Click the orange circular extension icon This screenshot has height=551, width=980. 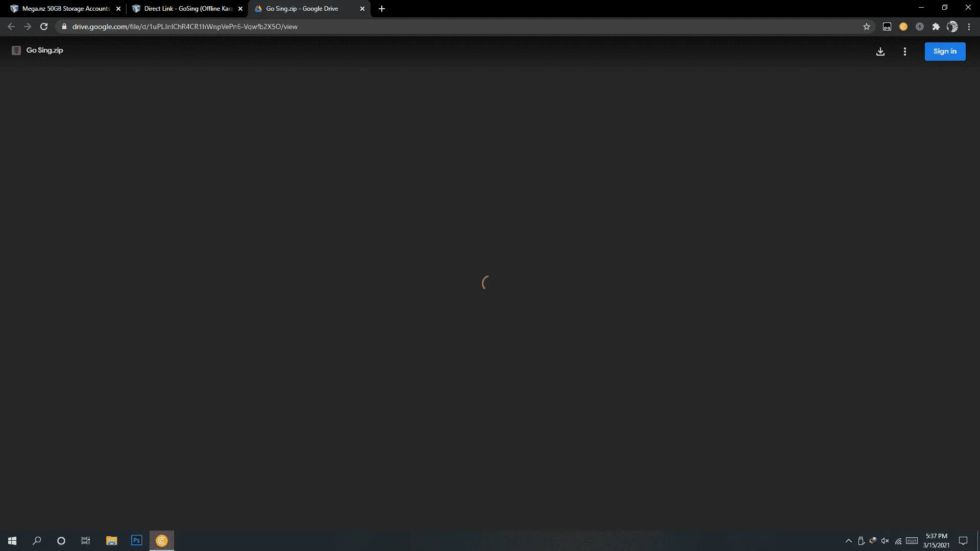coord(903,27)
